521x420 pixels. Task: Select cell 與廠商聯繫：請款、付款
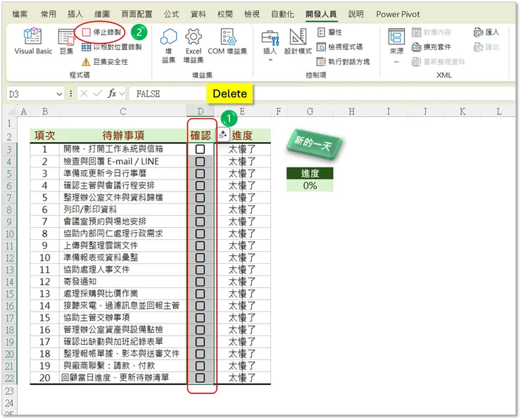click(x=123, y=366)
